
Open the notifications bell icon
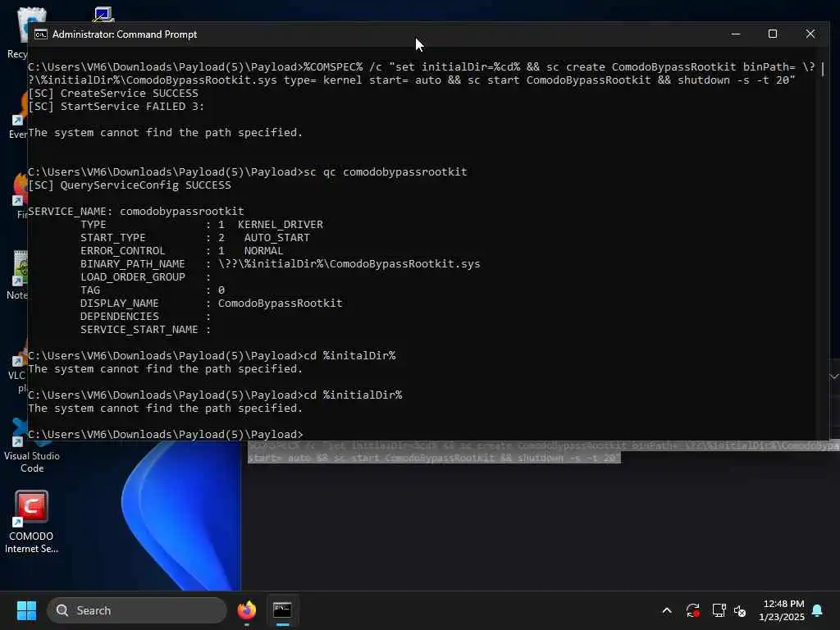click(x=818, y=610)
